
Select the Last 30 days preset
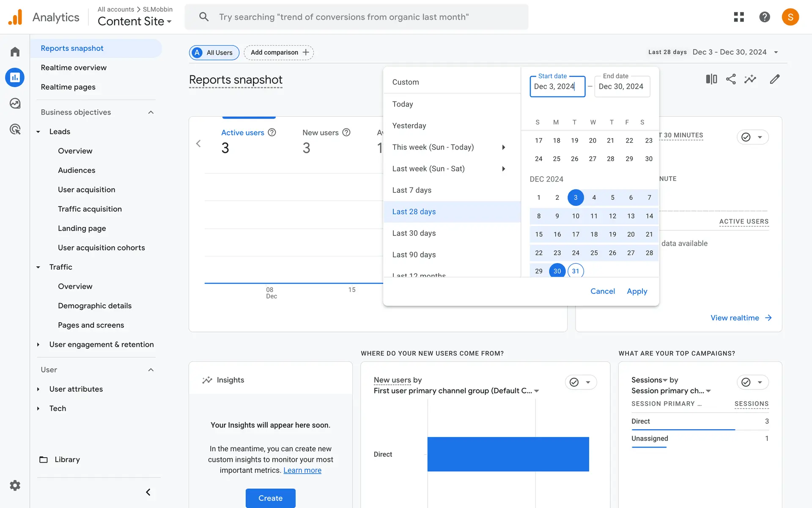click(x=414, y=233)
